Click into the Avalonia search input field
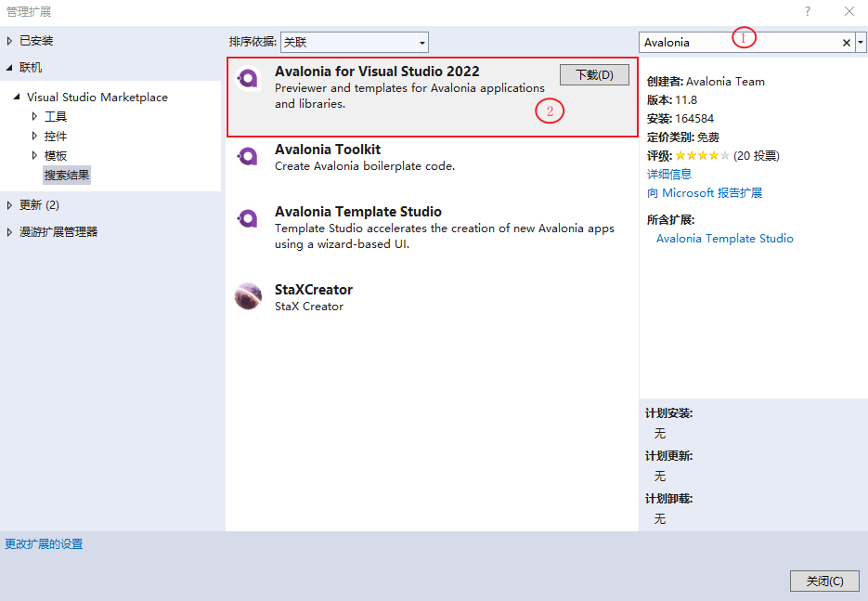 click(x=739, y=43)
